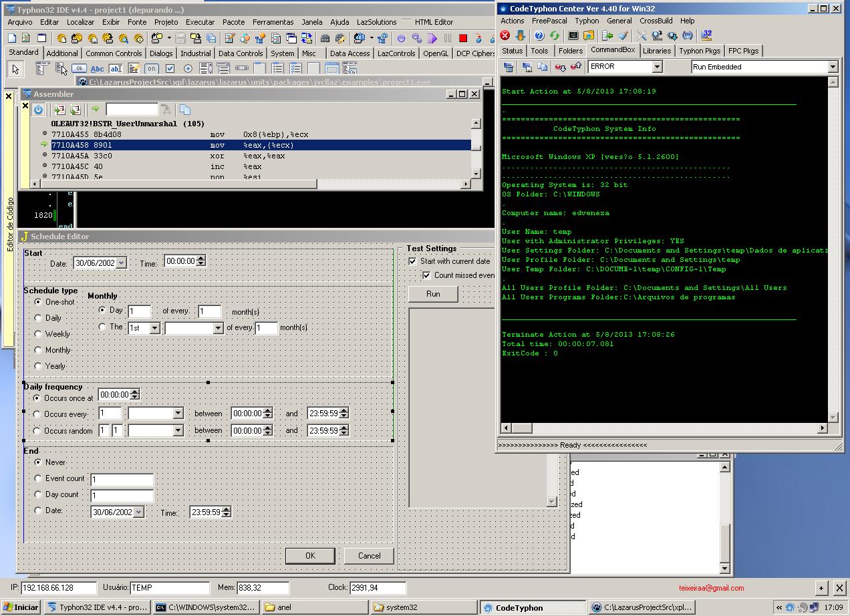Viewport: 850px width, 616px height.
Task: Open the Projeto menu in Typhon32 IDE
Action: (166, 22)
